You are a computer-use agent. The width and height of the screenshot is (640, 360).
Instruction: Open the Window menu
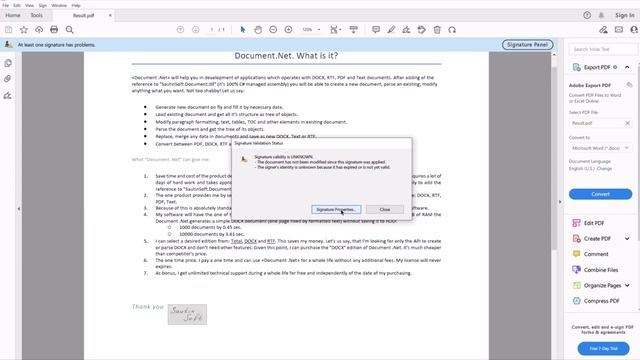point(59,5)
